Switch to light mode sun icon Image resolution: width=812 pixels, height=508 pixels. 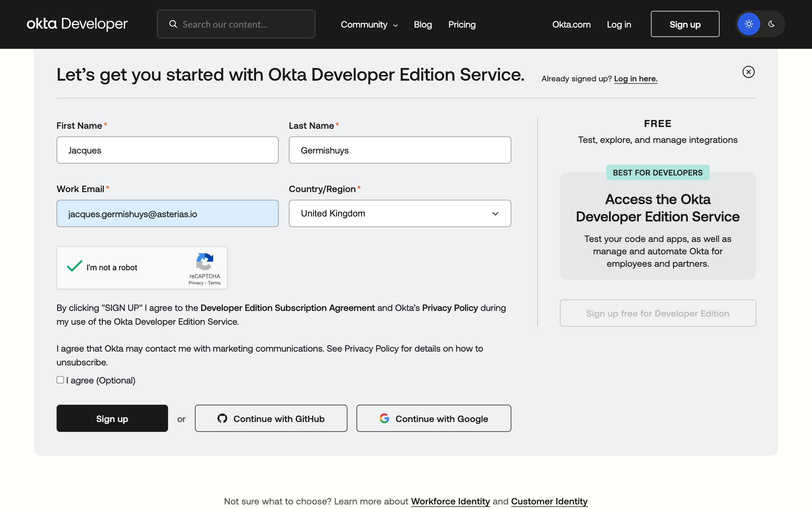pos(748,24)
